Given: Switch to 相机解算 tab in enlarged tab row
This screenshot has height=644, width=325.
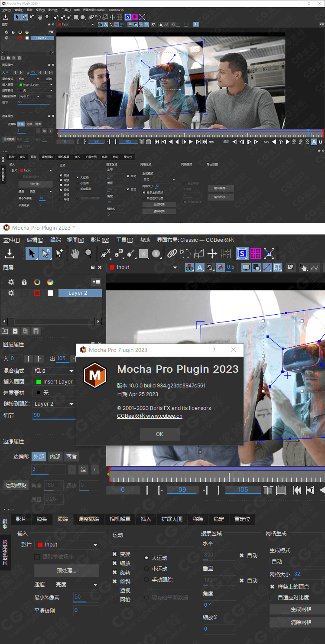Looking at the screenshot, I should (x=120, y=519).
